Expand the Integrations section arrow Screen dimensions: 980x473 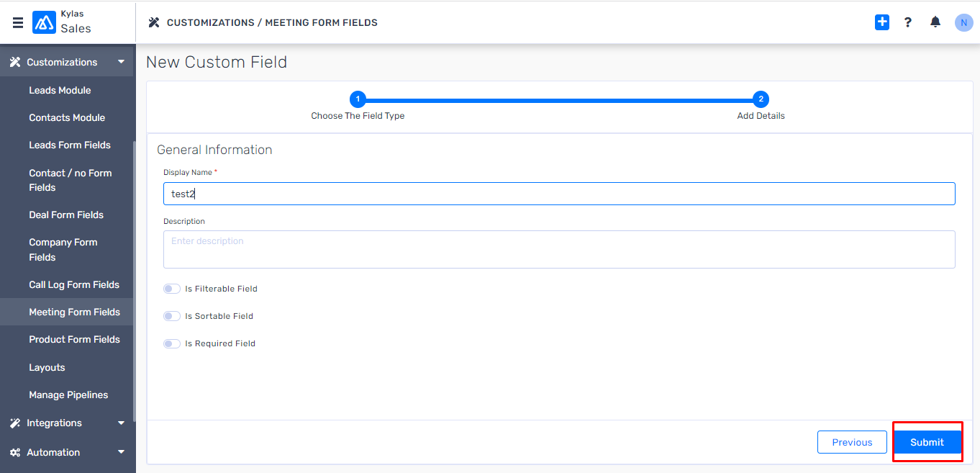click(x=121, y=423)
